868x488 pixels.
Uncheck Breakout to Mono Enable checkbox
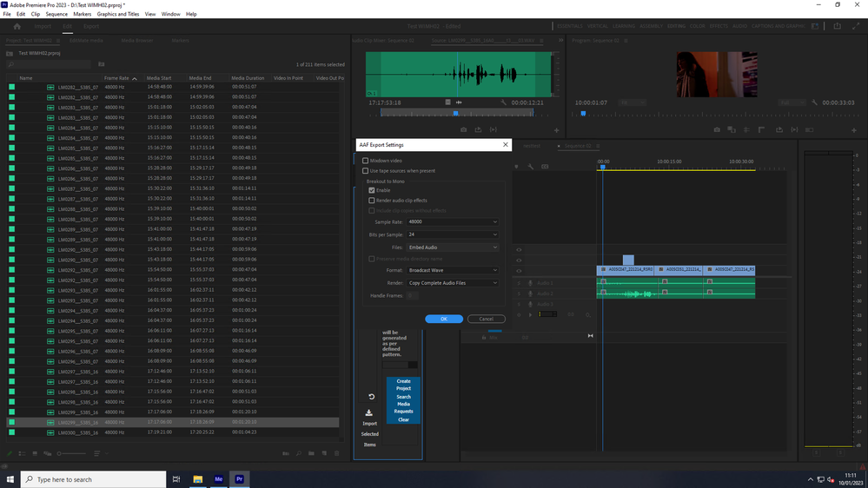(x=372, y=190)
